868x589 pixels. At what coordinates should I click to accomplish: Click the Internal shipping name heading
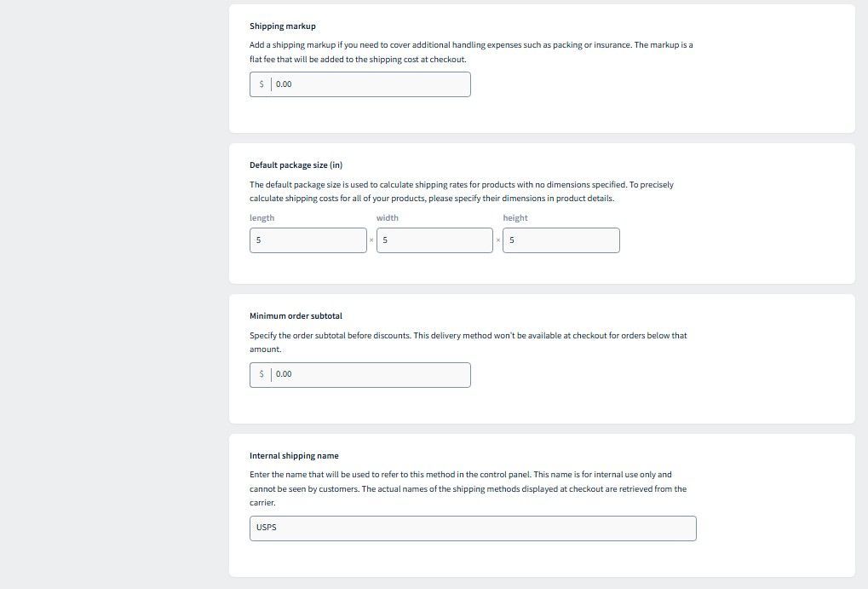tap(294, 455)
